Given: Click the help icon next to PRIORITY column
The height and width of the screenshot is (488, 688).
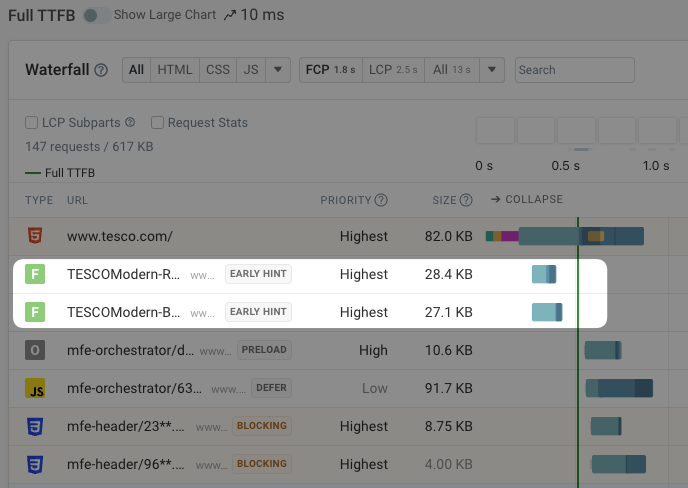Looking at the screenshot, I should coord(381,200).
